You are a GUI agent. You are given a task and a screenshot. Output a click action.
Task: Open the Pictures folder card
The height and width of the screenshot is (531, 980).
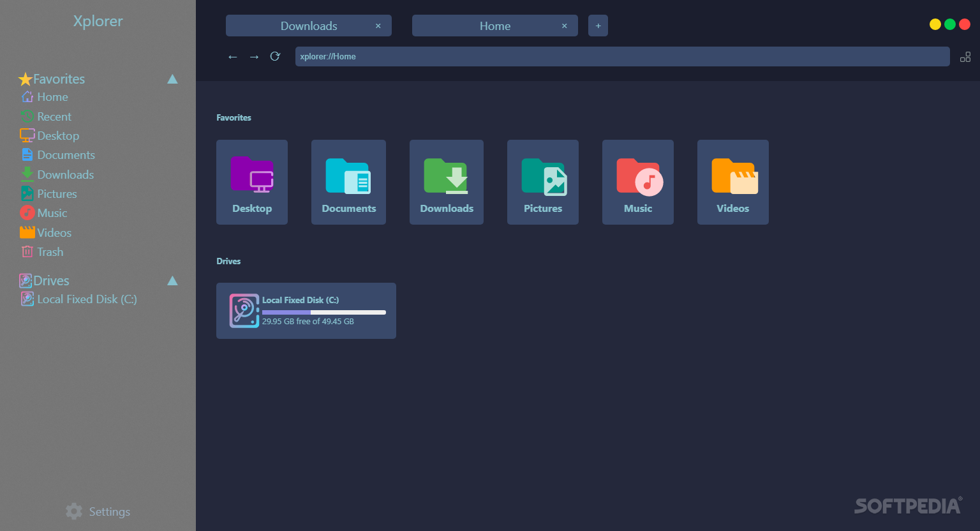543,182
